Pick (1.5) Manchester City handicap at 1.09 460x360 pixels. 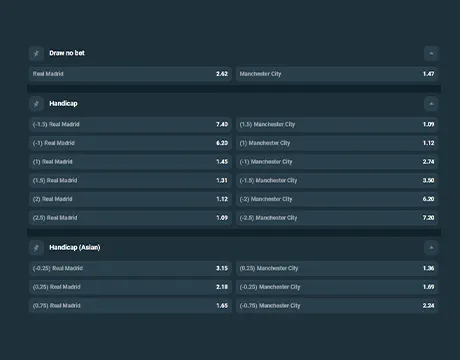337,124
